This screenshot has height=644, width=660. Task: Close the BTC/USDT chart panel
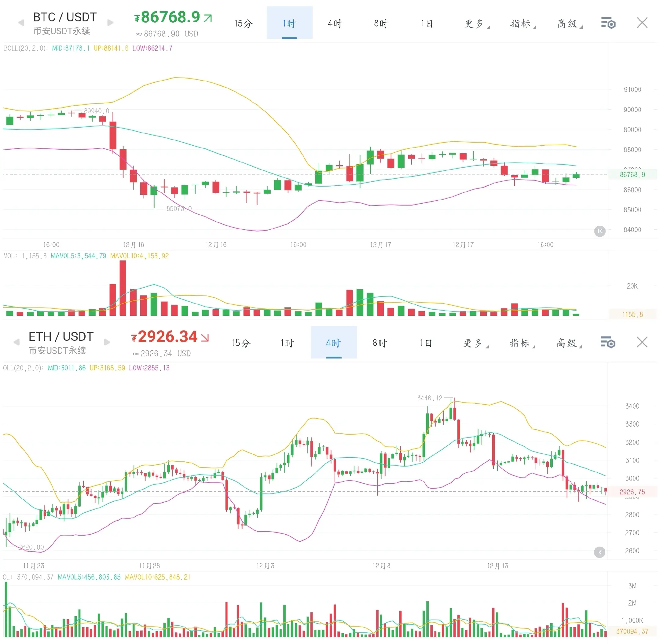642,23
